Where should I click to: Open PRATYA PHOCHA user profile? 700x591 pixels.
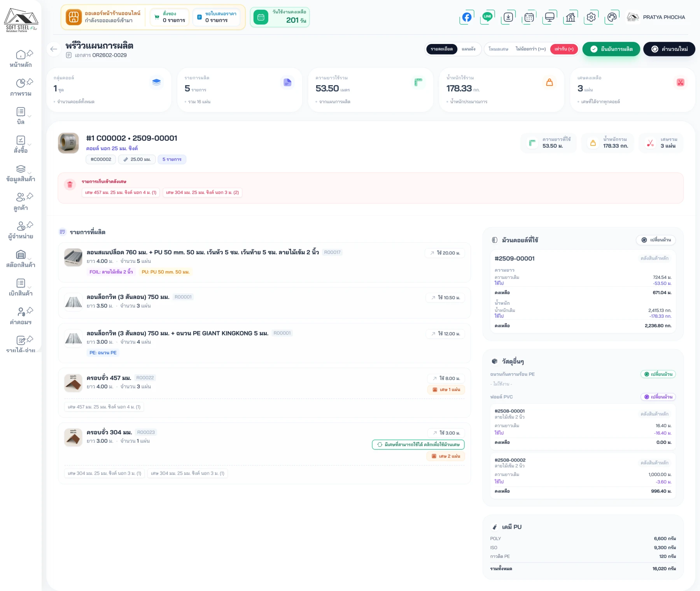click(x=656, y=17)
